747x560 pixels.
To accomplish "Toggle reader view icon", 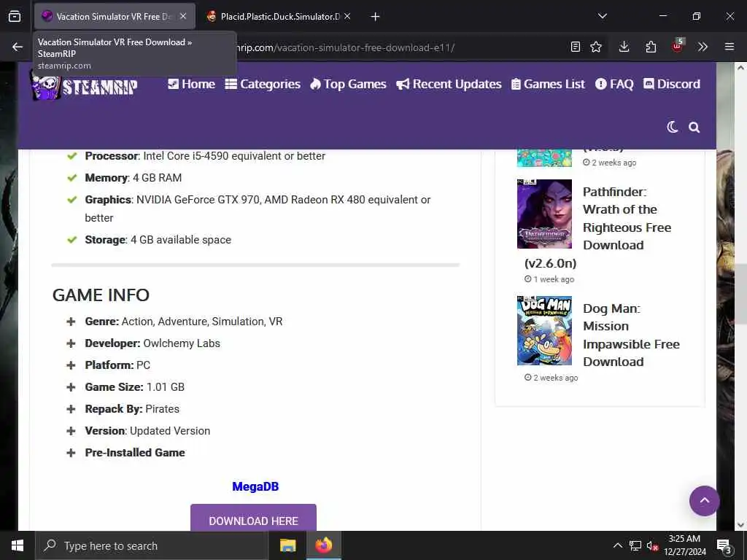I will 576,47.
